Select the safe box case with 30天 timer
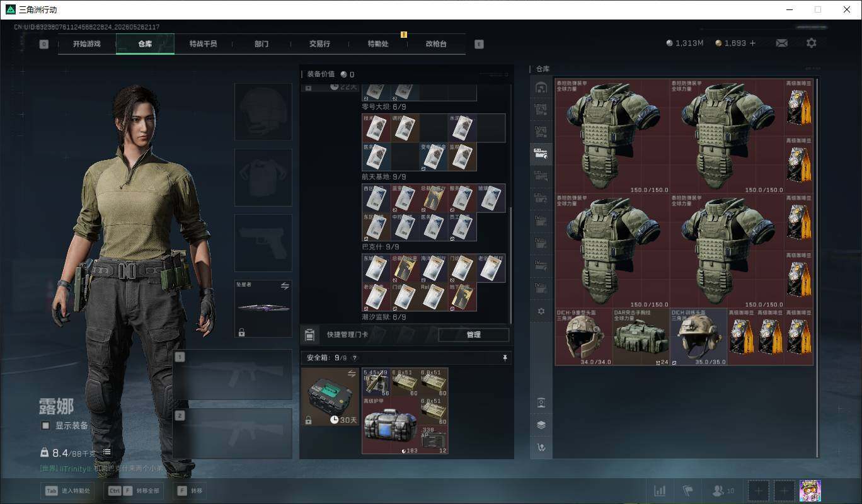Viewport: 862px width, 504px height. [330, 396]
